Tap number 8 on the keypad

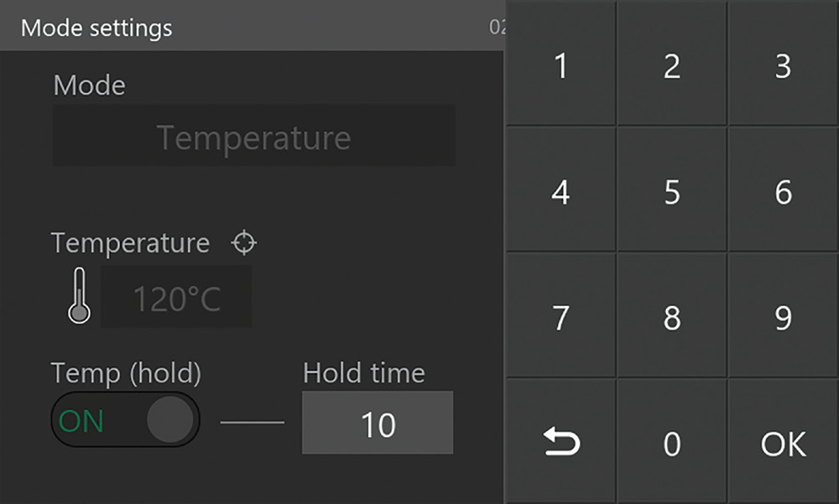pyautogui.click(x=672, y=318)
